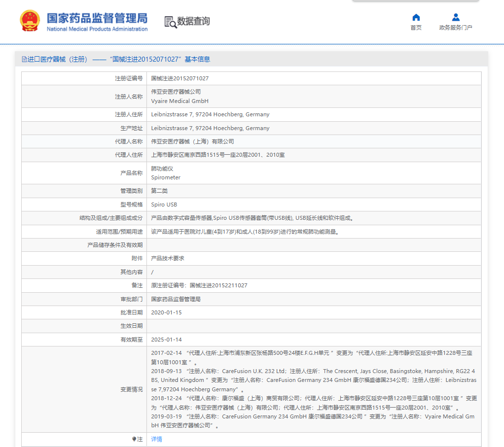Click 伟亚安医疗器械公司 registrant name

176,92
